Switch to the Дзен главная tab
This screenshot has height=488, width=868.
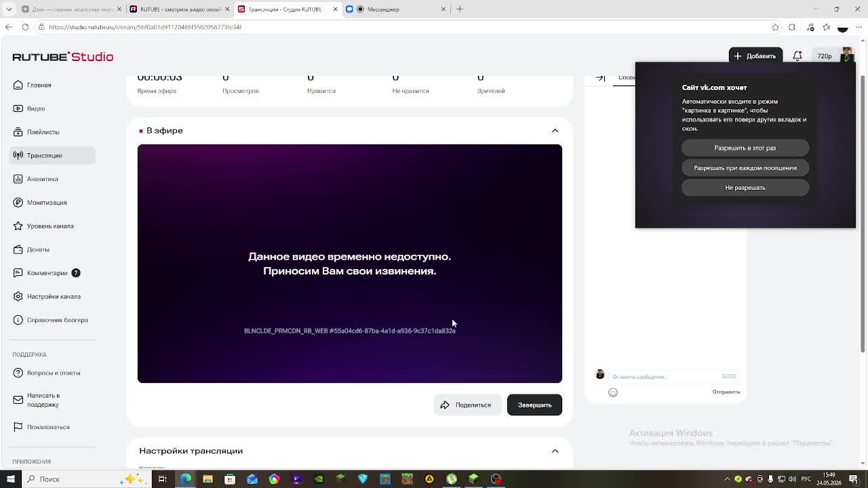click(71, 9)
